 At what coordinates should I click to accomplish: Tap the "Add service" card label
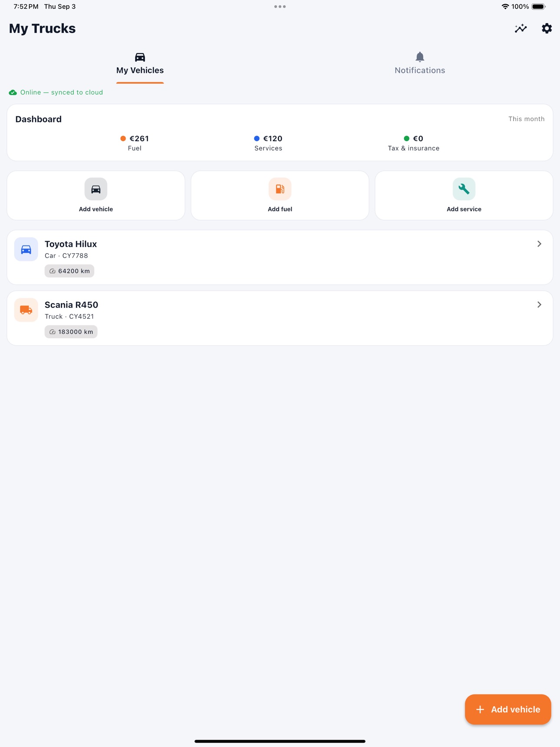(464, 209)
